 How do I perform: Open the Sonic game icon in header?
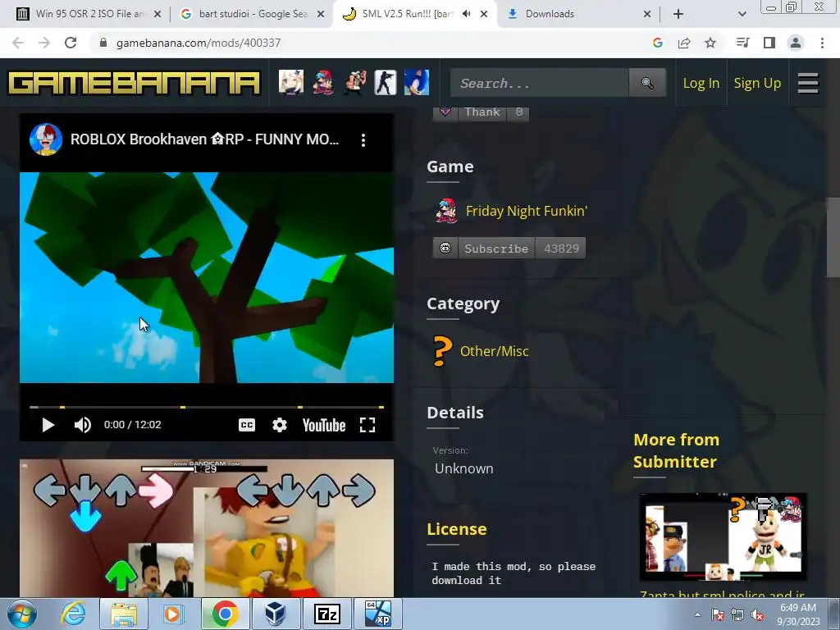(x=416, y=83)
